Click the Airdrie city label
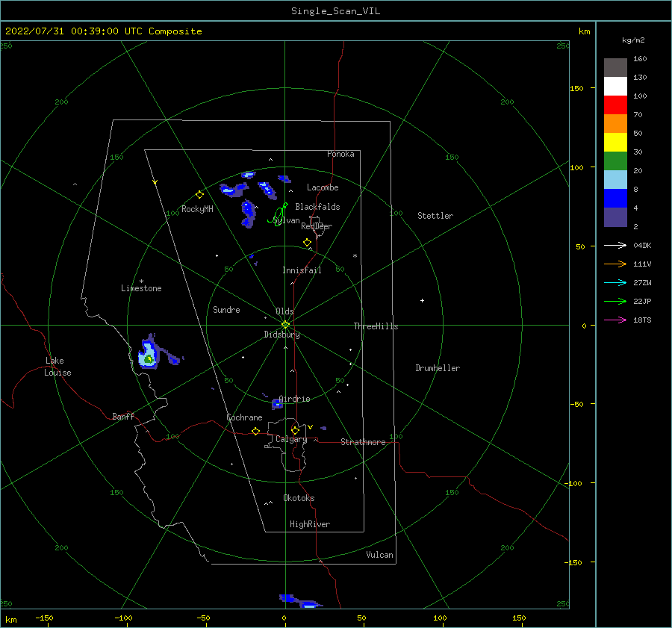This screenshot has width=672, height=628. [x=294, y=399]
